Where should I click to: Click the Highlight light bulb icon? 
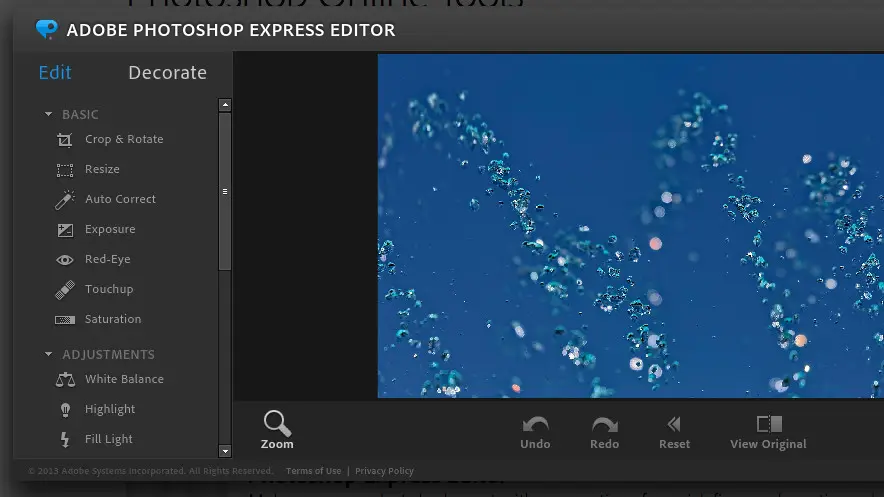click(65, 410)
